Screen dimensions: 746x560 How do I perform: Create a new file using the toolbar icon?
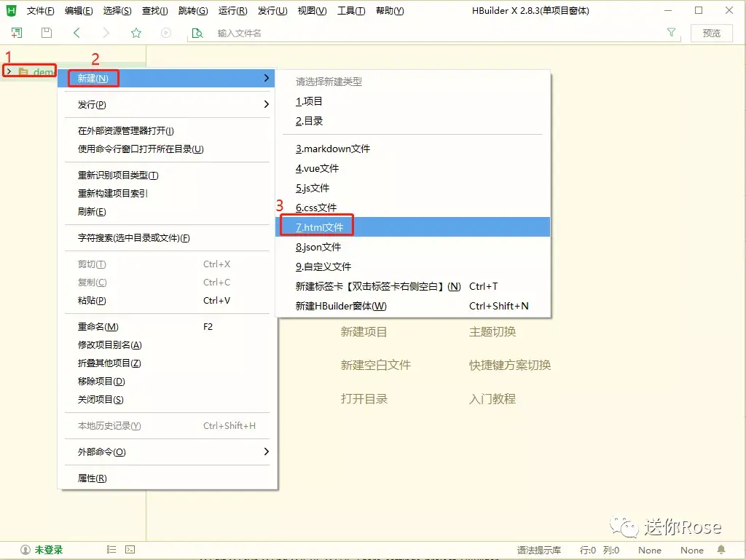[15, 33]
